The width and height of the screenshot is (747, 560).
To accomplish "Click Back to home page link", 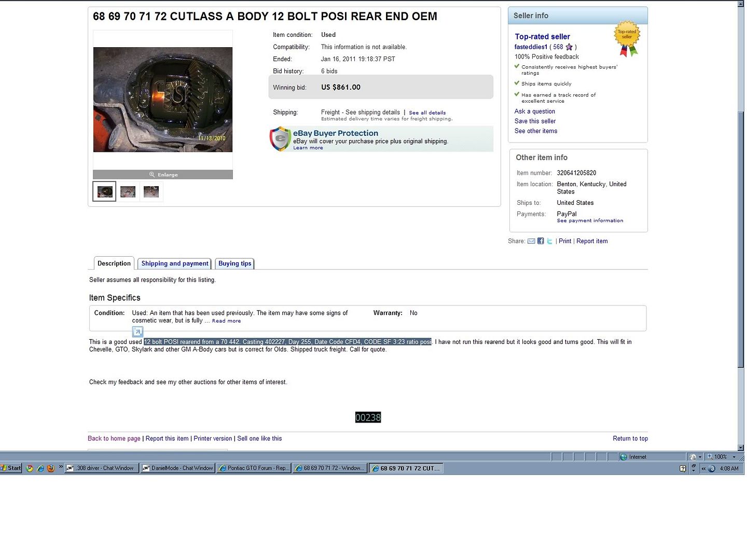I will pos(114,439).
